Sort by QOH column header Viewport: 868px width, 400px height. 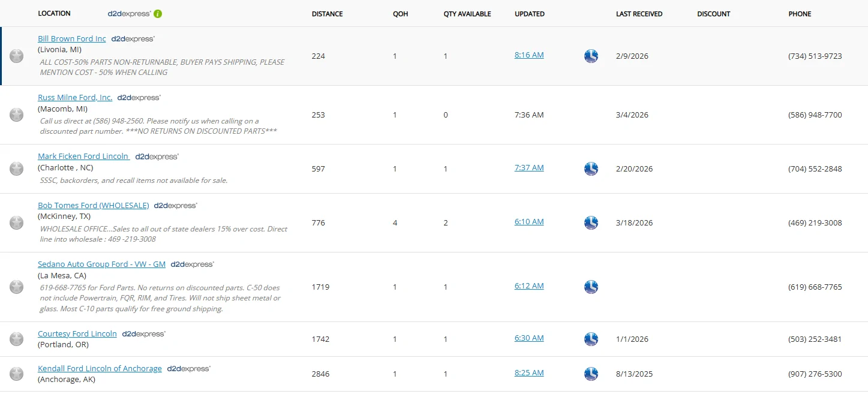[400, 14]
